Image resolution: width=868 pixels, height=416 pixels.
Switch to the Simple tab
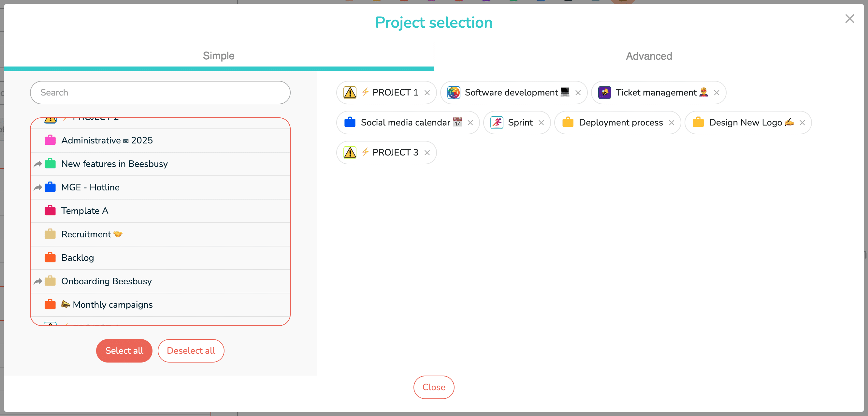[x=219, y=56]
